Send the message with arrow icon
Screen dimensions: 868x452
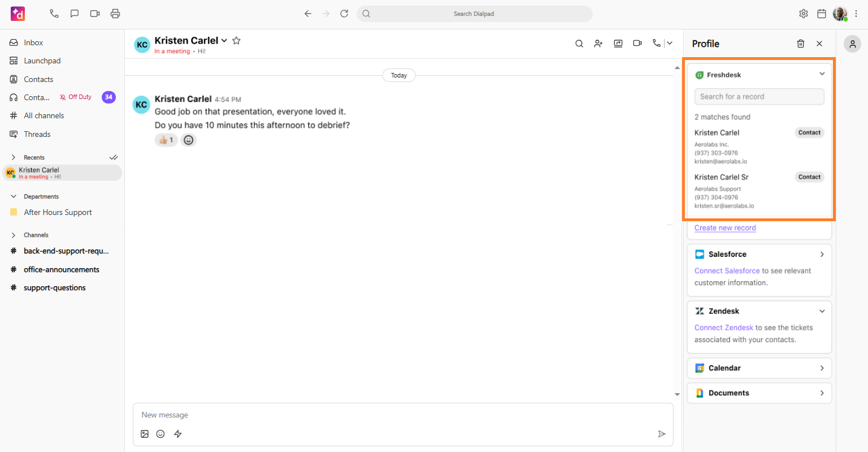click(662, 434)
